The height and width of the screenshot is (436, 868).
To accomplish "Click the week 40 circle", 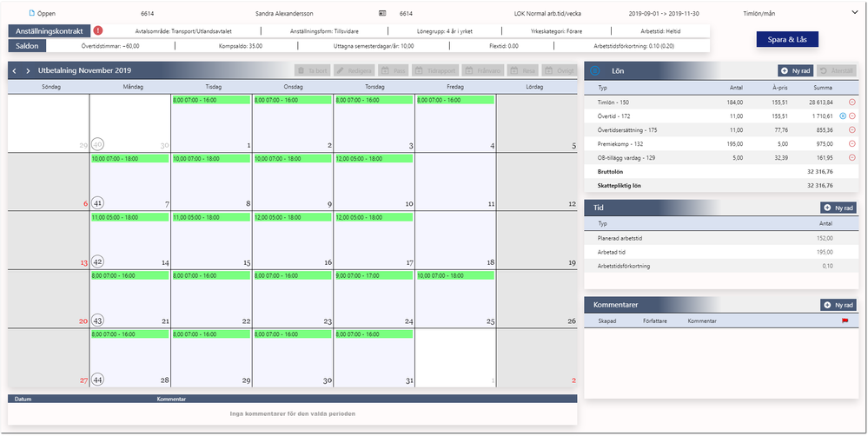I will pyautogui.click(x=97, y=144).
